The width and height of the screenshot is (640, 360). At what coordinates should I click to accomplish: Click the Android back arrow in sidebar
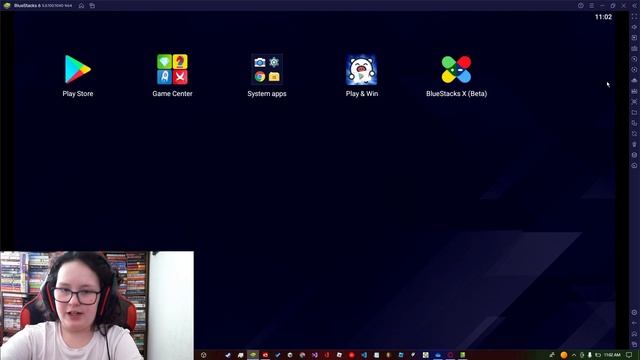(x=634, y=323)
